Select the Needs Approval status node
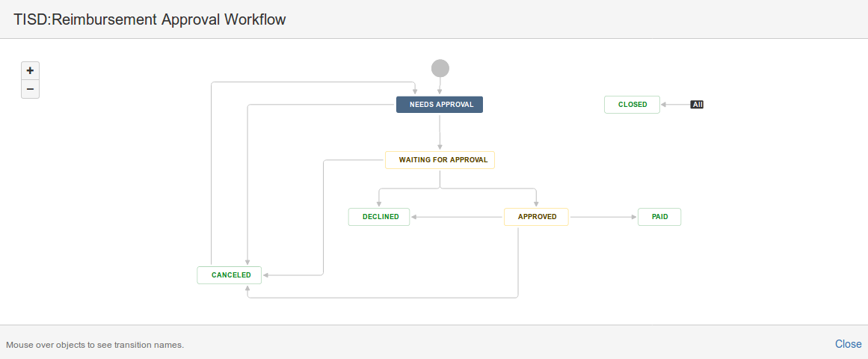Screen dimensions: 868x359 coord(440,105)
